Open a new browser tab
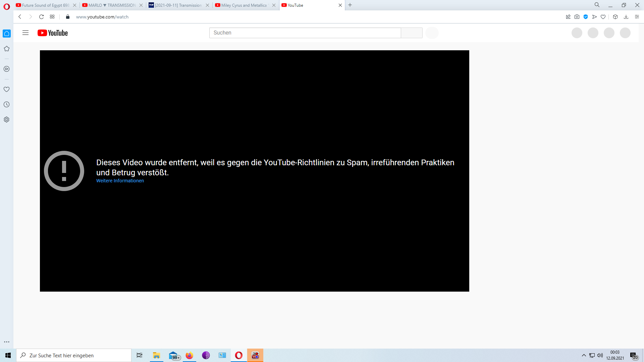 click(x=350, y=5)
